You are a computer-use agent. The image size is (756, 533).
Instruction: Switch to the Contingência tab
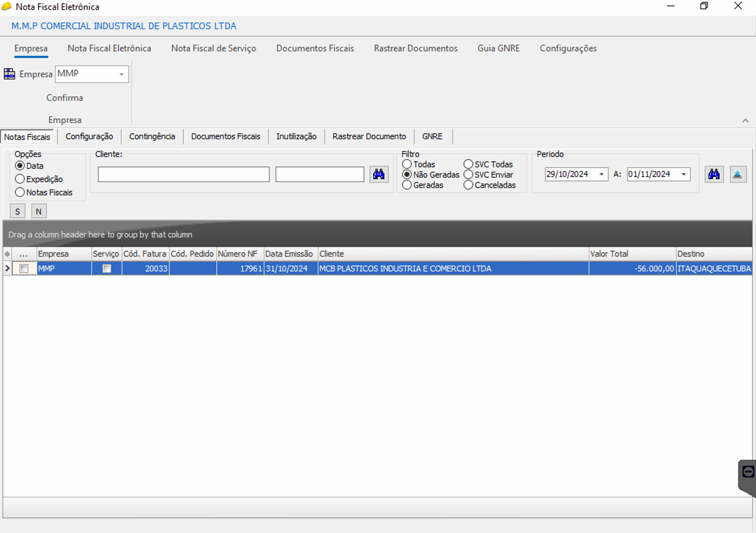tap(152, 136)
